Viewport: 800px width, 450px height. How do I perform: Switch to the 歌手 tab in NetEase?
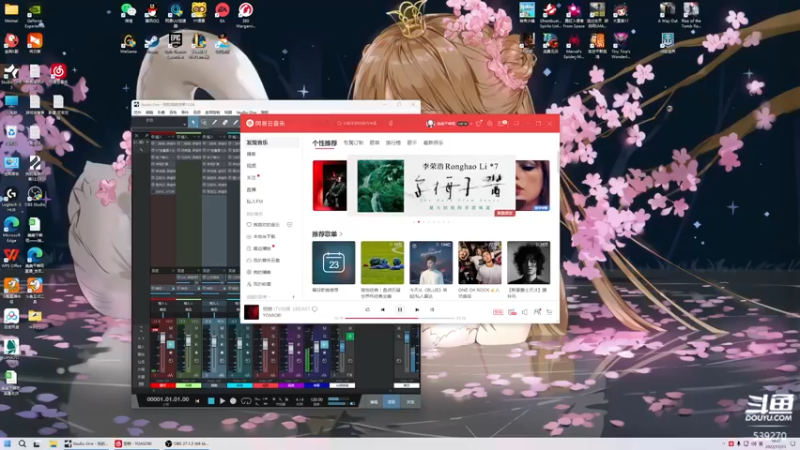[x=412, y=143]
